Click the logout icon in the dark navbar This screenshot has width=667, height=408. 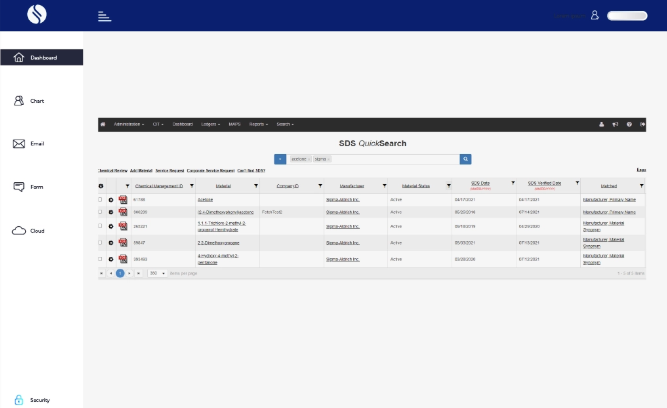click(x=642, y=124)
